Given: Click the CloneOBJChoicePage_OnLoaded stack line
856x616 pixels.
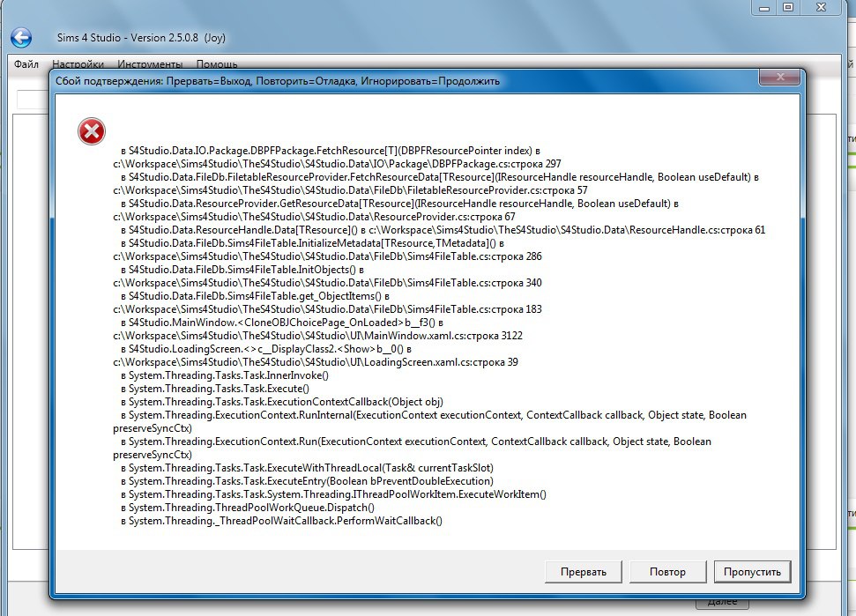Looking at the screenshot, I should tap(282, 323).
